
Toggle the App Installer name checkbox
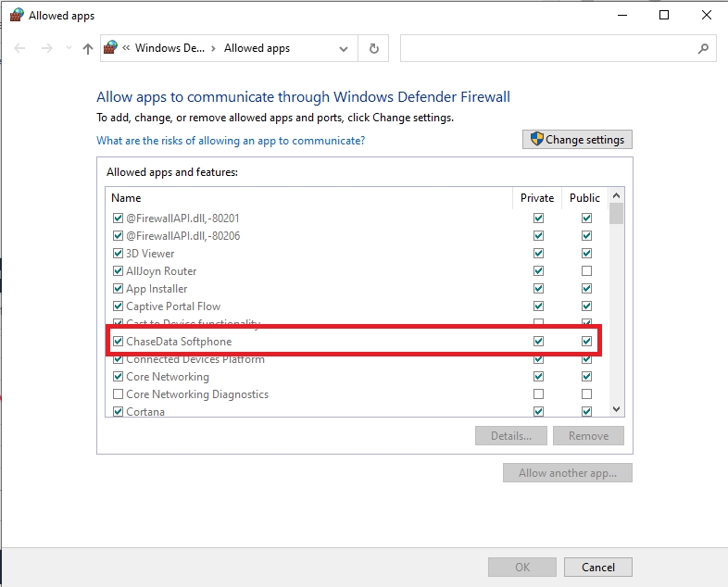(x=118, y=288)
